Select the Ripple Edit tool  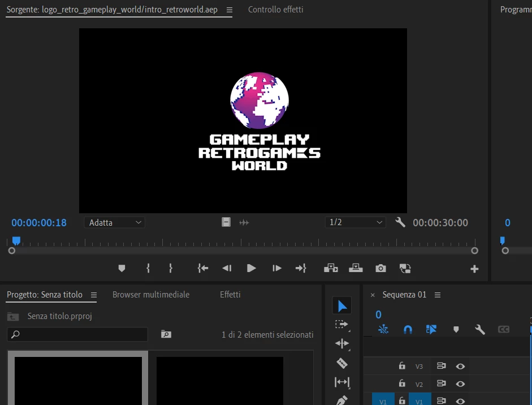tap(341, 343)
